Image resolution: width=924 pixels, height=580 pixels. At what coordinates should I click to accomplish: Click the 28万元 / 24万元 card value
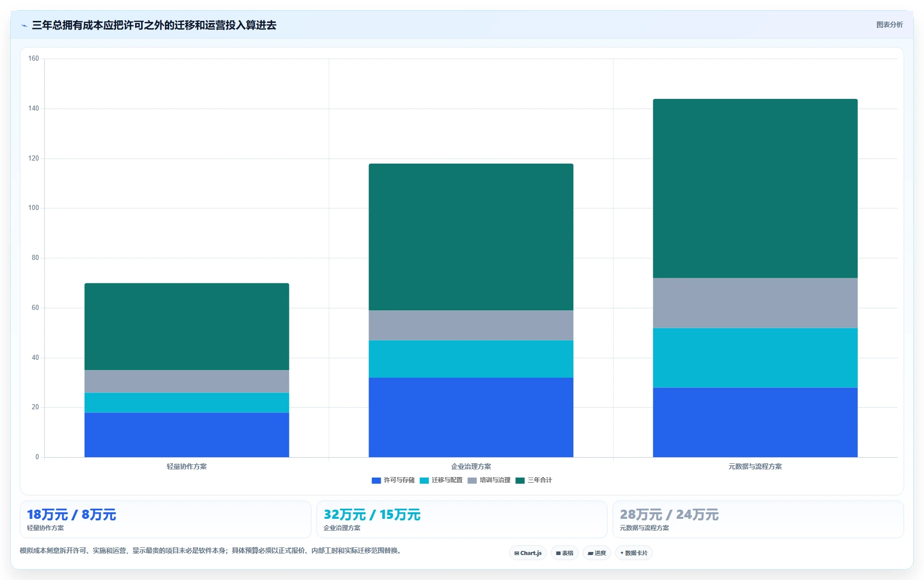(669, 515)
